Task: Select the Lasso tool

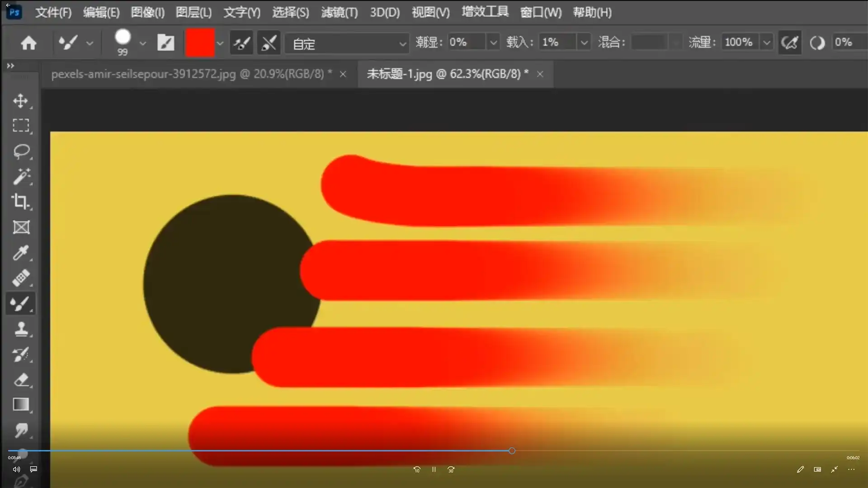Action: coord(22,151)
